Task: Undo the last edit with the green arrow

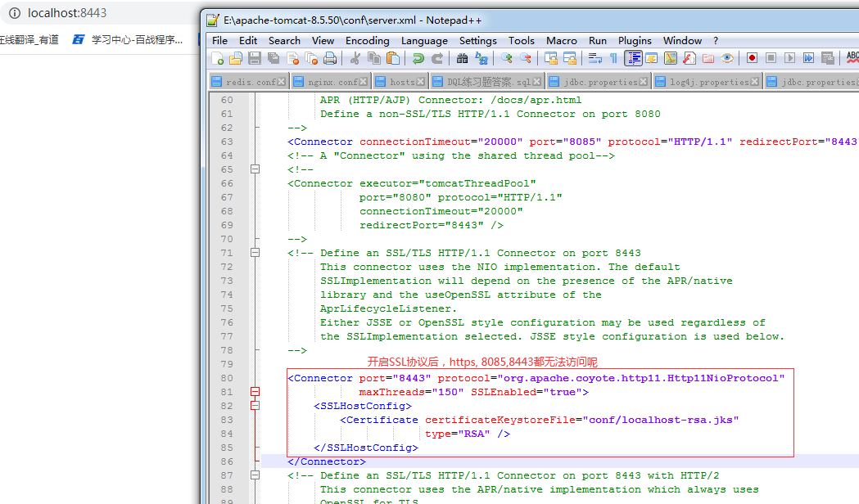Action: click(x=418, y=58)
